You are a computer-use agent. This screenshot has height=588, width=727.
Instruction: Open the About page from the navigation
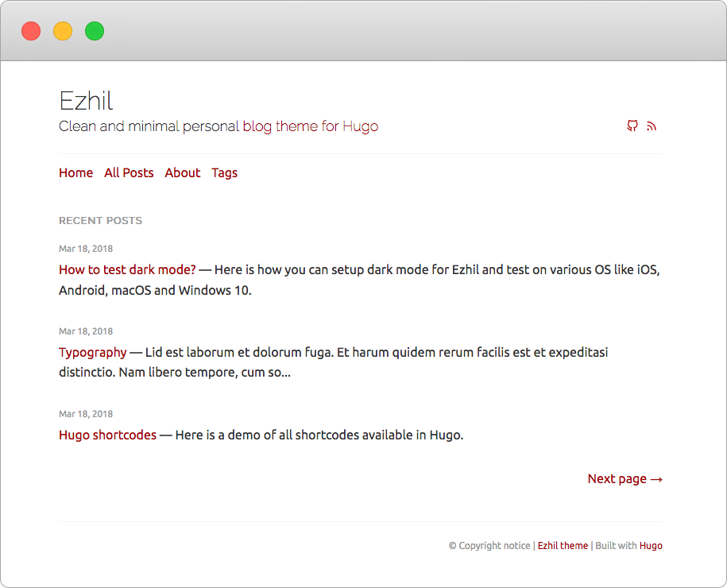pos(182,172)
